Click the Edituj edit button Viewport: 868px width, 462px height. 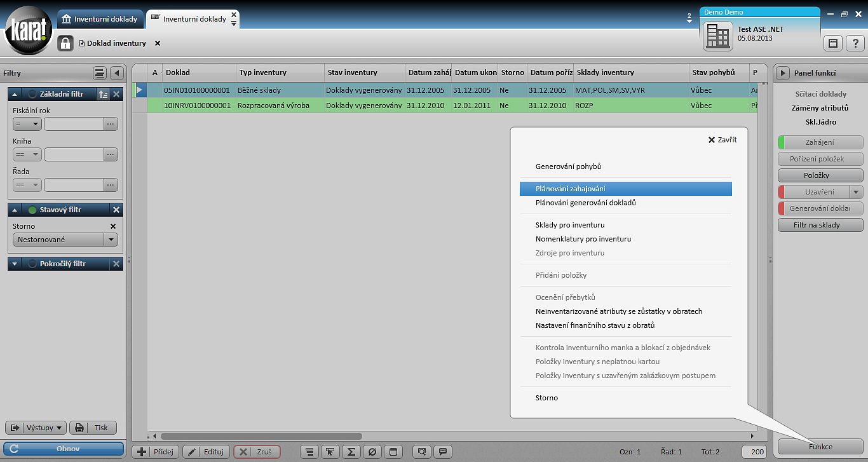[x=207, y=452]
